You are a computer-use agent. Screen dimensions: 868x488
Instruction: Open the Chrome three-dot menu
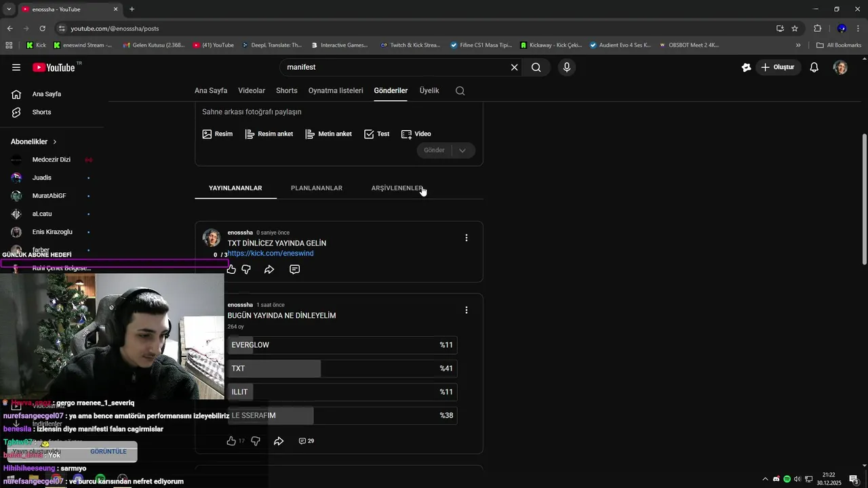(x=859, y=28)
